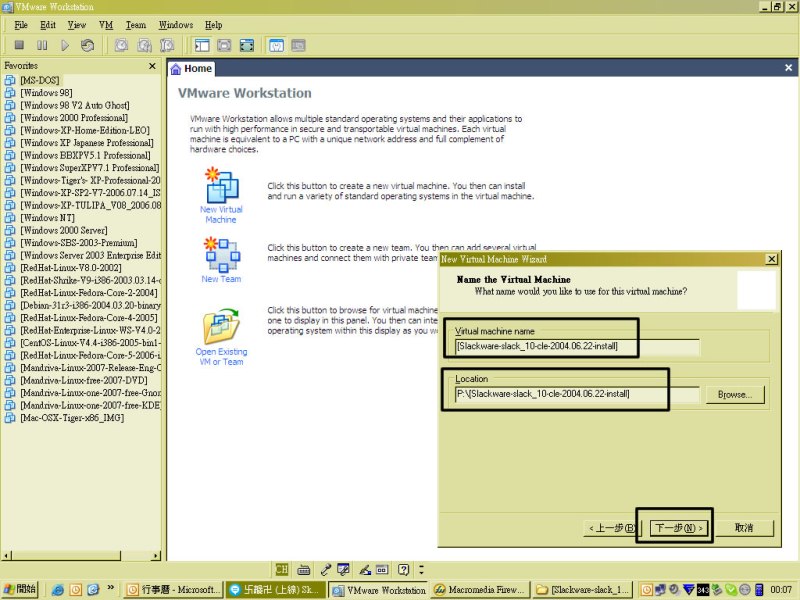
Task: Expand quick launch chevron in taskbar
Action: pos(111,587)
